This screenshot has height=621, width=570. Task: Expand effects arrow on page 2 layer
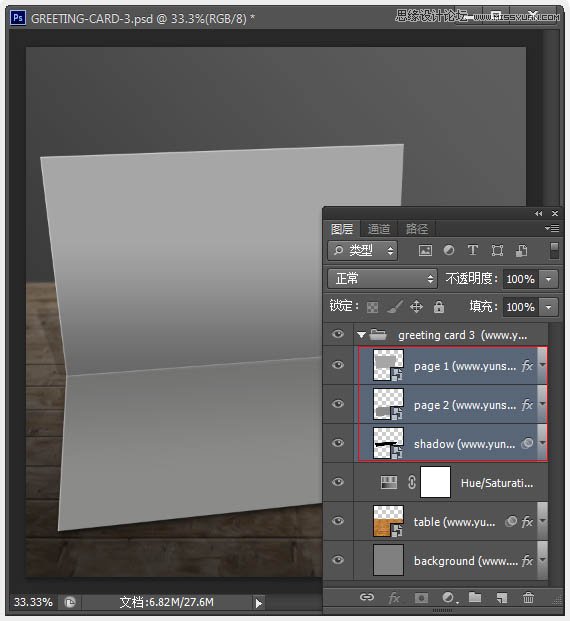(542, 404)
